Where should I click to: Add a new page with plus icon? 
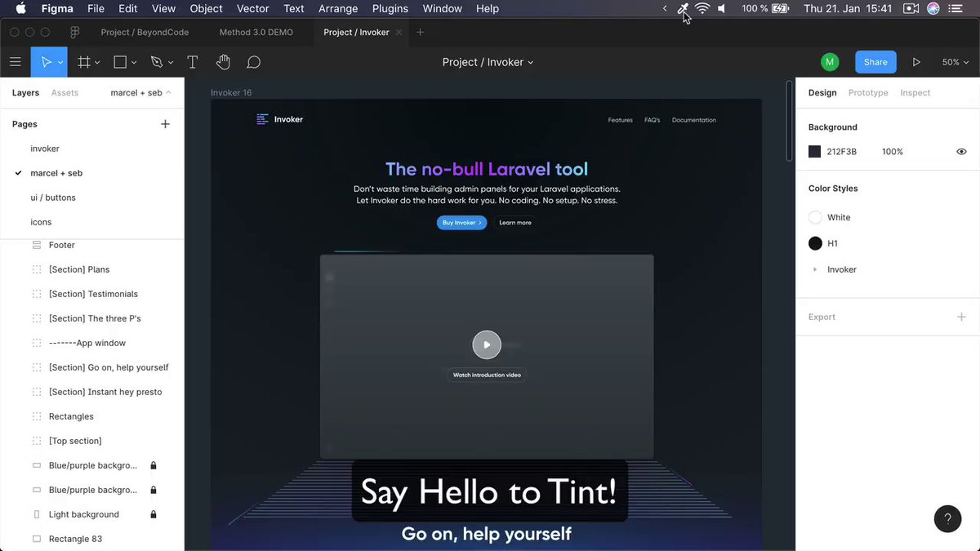165,124
